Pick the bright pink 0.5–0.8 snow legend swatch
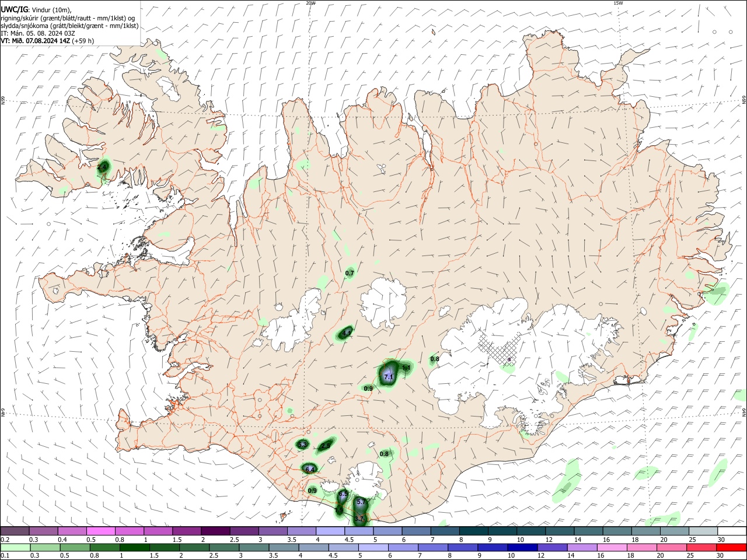747x560 pixels. click(x=100, y=531)
